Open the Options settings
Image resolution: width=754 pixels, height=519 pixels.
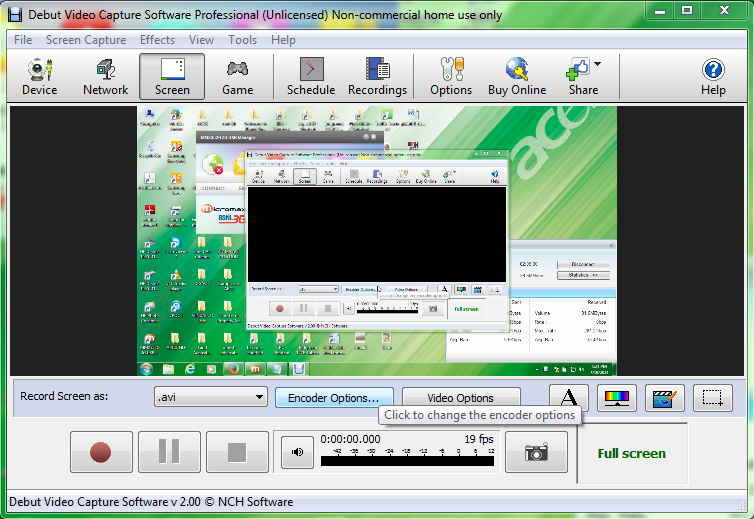(451, 77)
